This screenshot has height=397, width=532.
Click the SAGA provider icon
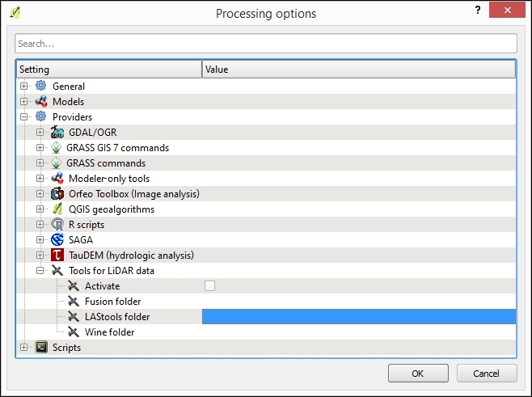tap(57, 239)
